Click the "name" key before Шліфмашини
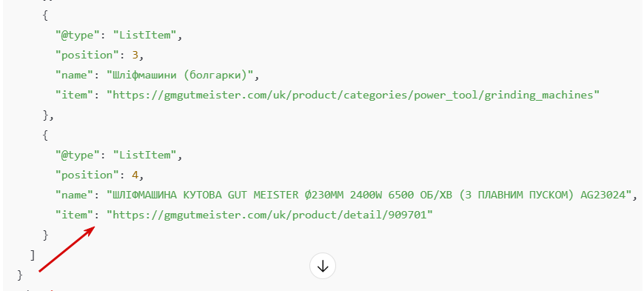644x291 pixels. 75,76
